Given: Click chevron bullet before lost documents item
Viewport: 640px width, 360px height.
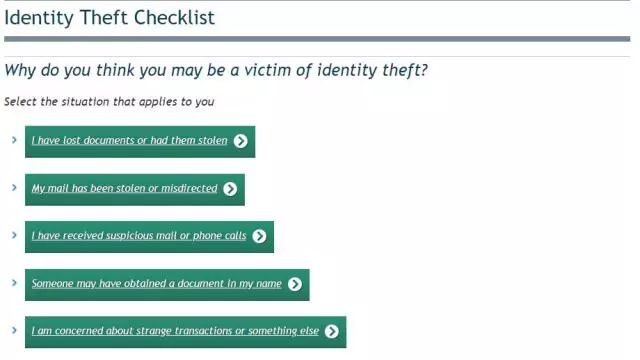Looking at the screenshot, I should tap(14, 140).
